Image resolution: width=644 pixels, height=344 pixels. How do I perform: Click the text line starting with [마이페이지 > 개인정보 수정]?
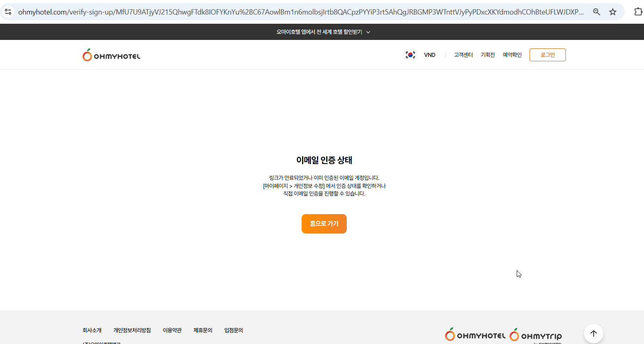324,186
